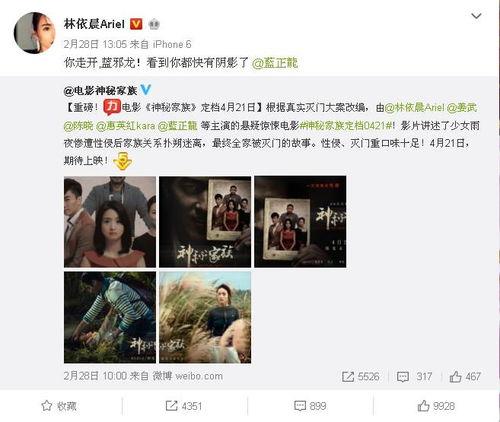Click 林依晨Ariel's profile avatar

tap(34, 33)
